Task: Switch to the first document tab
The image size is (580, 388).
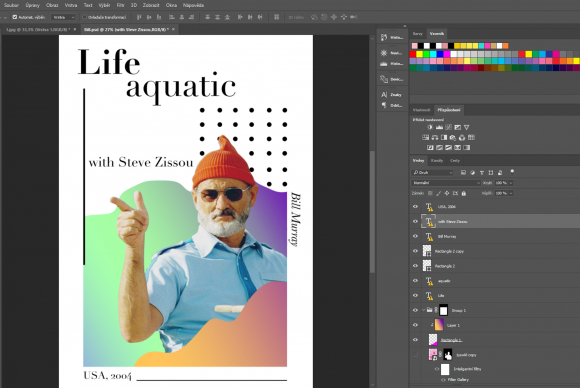Action: [x=39, y=29]
